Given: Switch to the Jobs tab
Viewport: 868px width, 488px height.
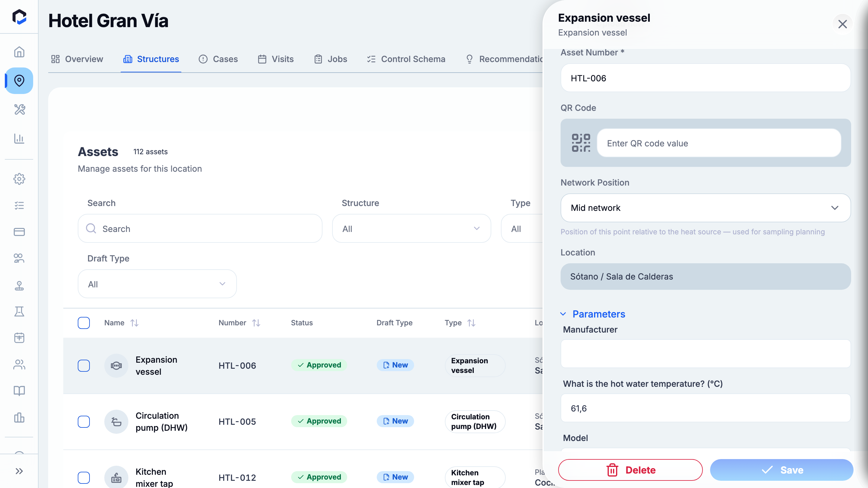Looking at the screenshot, I should 331,59.
